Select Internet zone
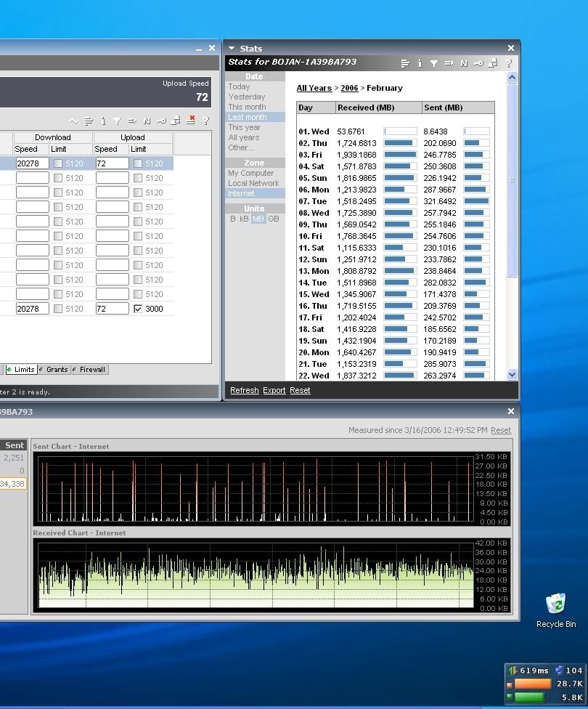This screenshot has width=588, height=709. click(x=255, y=193)
